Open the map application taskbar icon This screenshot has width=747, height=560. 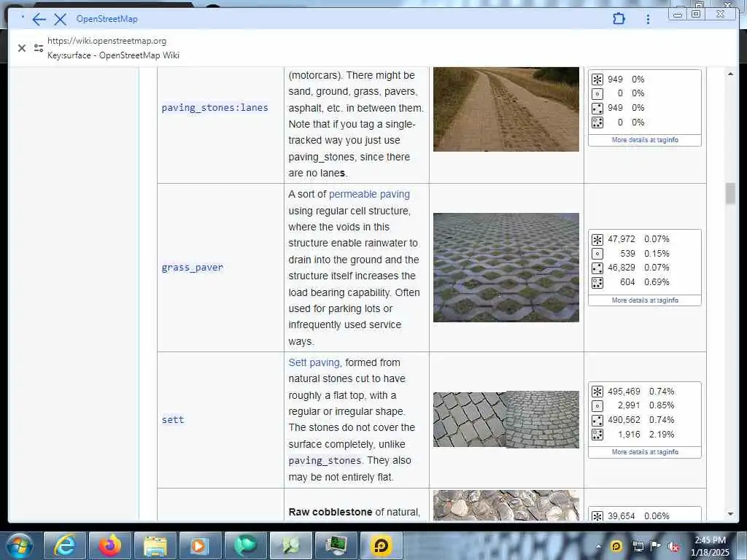290,545
